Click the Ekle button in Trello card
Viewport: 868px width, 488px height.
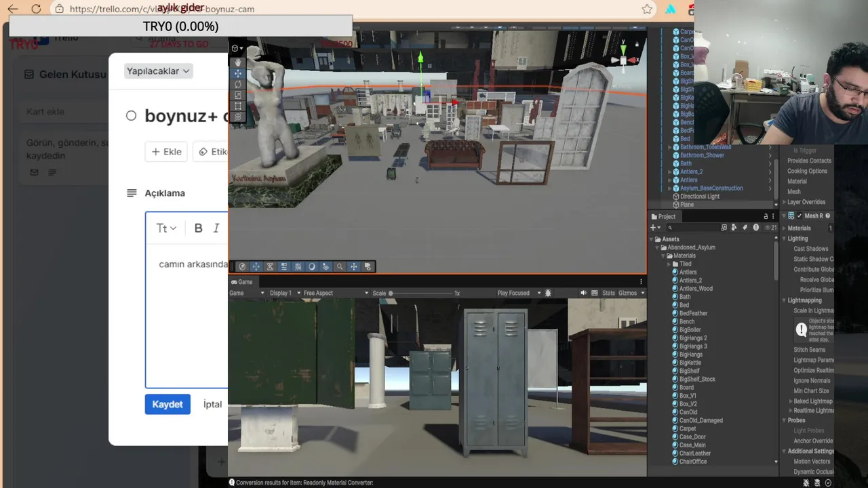166,152
